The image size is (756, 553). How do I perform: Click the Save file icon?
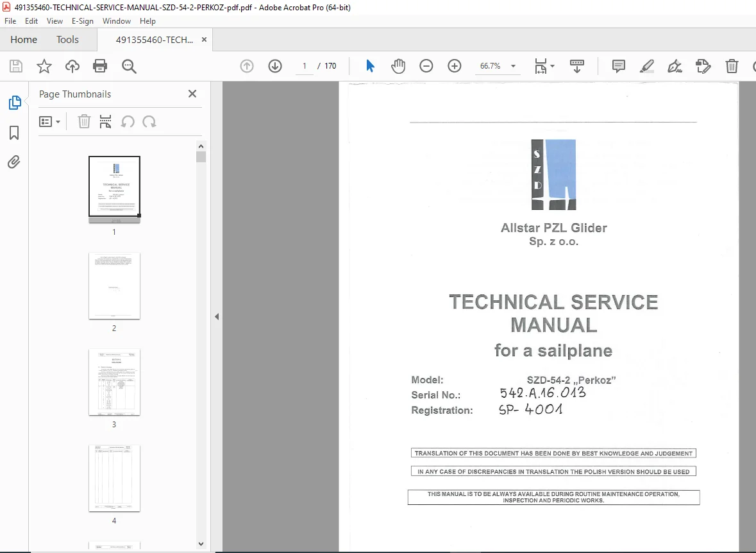(x=16, y=66)
